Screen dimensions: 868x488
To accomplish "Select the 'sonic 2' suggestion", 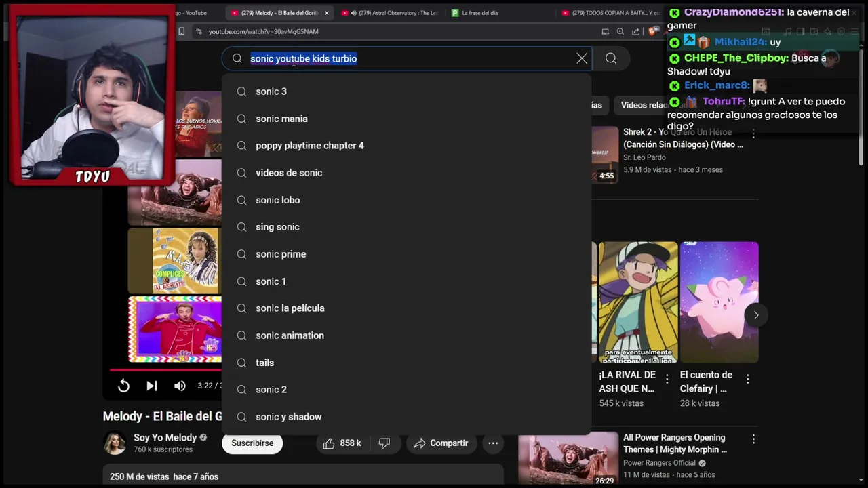I will tap(406, 390).
